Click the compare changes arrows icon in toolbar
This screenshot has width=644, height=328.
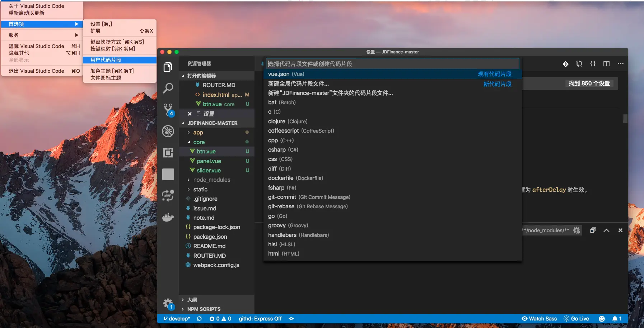tap(579, 64)
